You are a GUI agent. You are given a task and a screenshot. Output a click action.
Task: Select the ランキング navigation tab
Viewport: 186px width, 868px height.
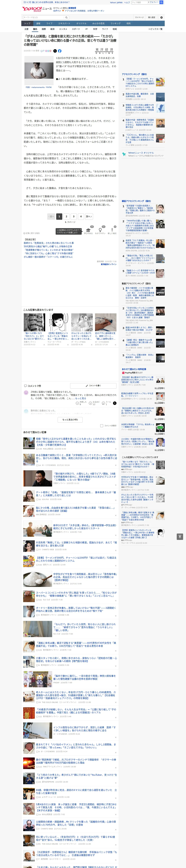pyautogui.click(x=115, y=23)
